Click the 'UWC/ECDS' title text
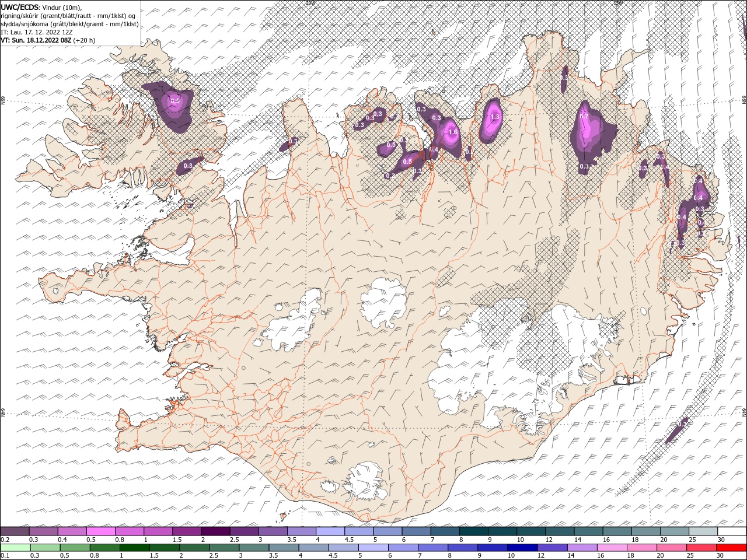 (20, 7)
